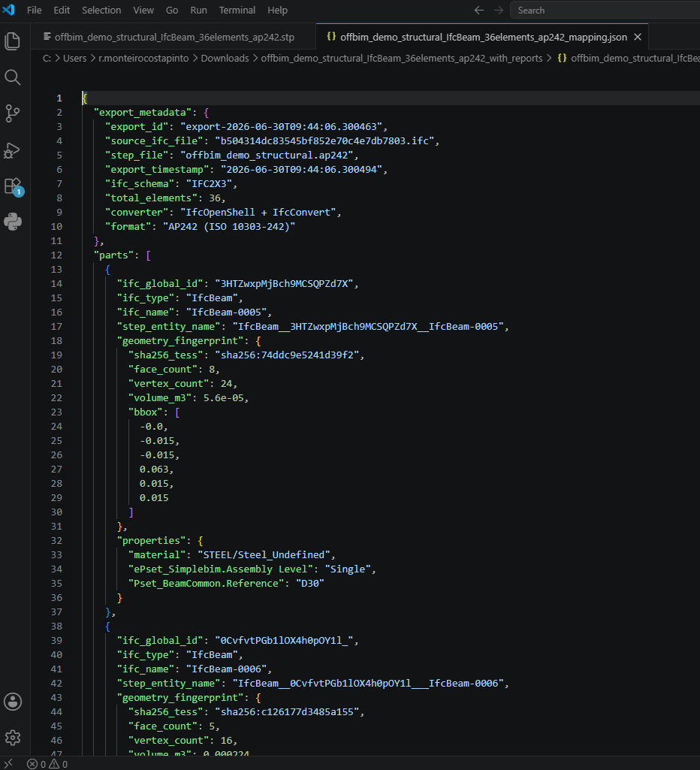Click the VS Code logo icon
The width and height of the screenshot is (700, 770).
pyautogui.click(x=9, y=9)
